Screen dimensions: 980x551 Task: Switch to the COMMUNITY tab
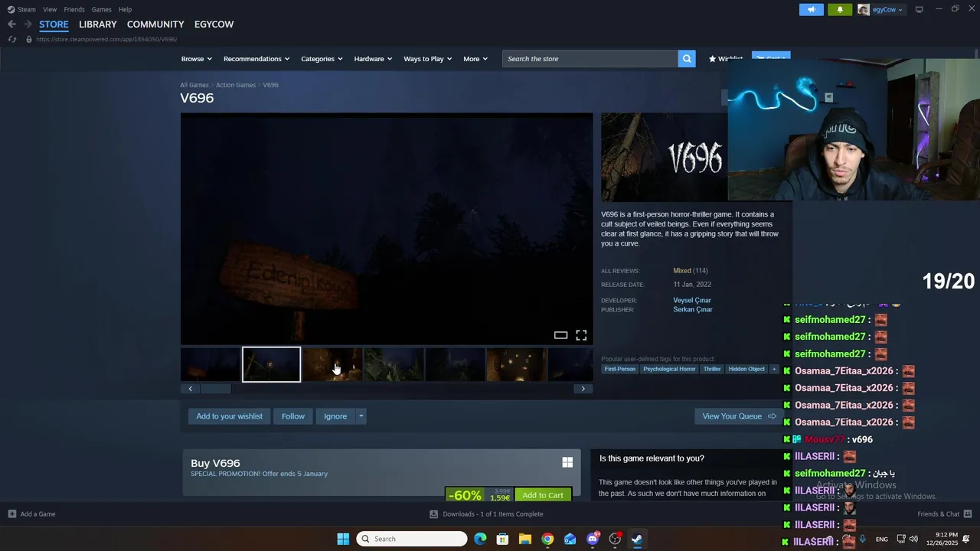(155, 24)
